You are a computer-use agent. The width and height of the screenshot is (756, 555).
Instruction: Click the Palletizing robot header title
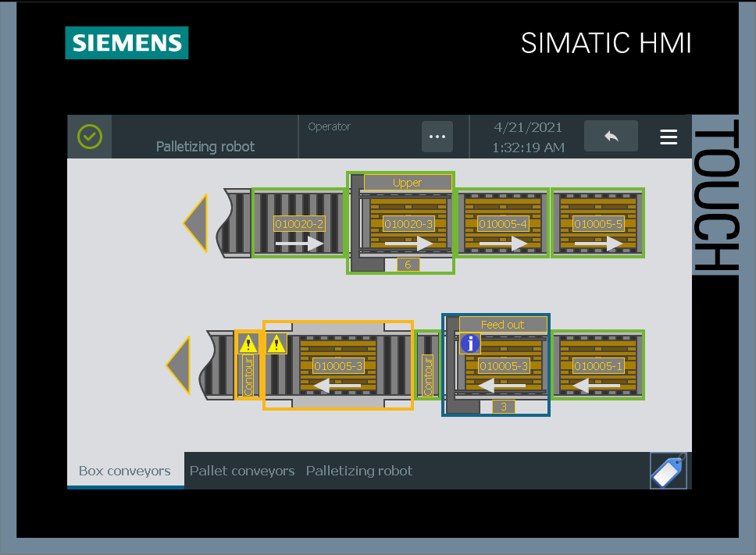point(205,147)
